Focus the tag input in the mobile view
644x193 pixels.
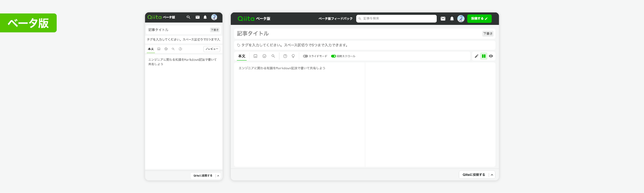pos(184,40)
